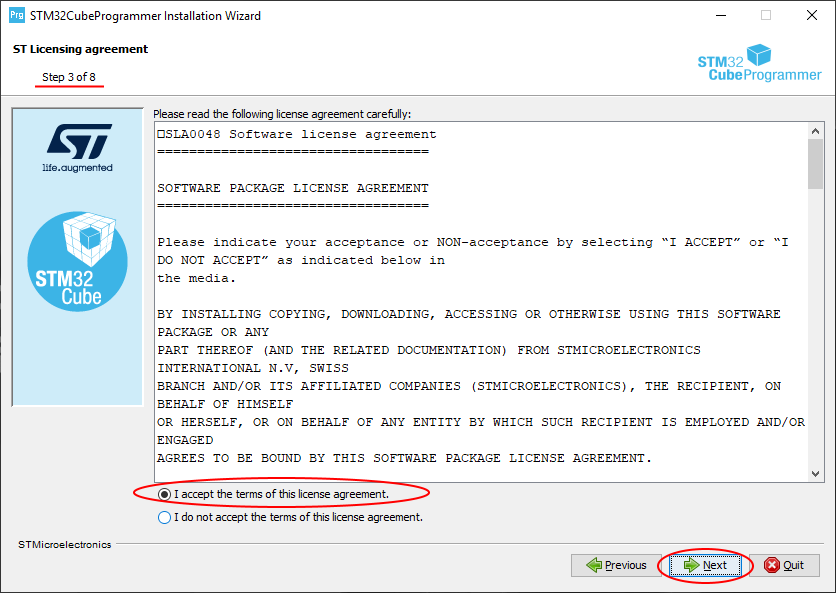The image size is (836, 593).
Task: Go back with the Previous button
Action: pyautogui.click(x=616, y=565)
